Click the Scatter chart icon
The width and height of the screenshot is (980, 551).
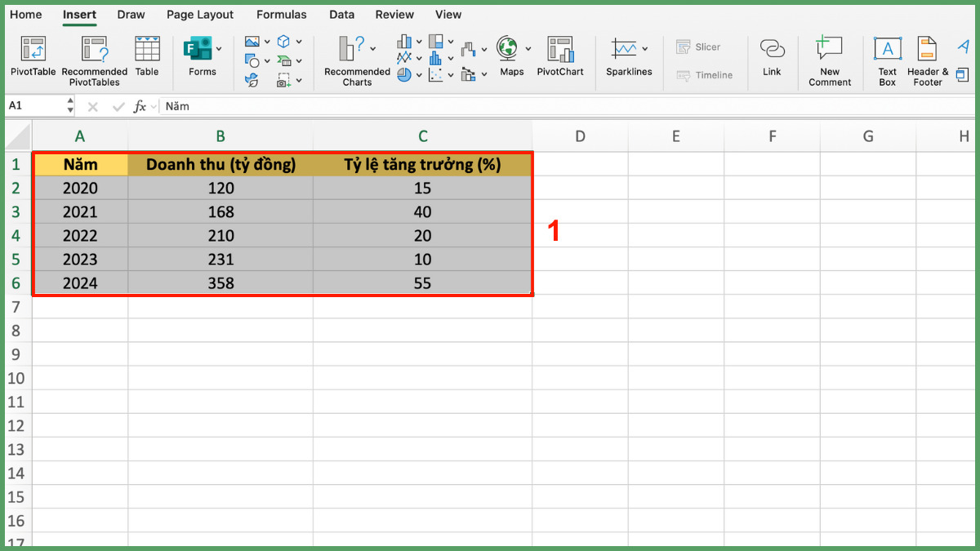(x=435, y=74)
